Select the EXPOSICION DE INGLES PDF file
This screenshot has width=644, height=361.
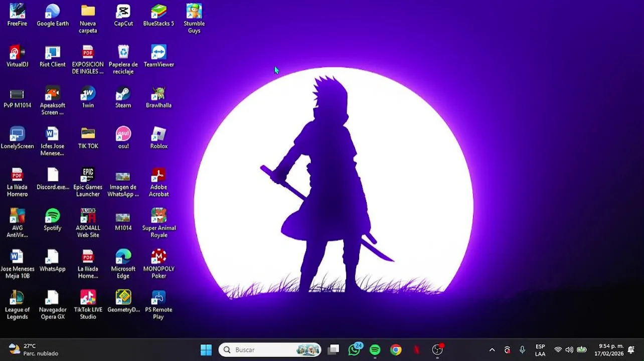pos(88,60)
